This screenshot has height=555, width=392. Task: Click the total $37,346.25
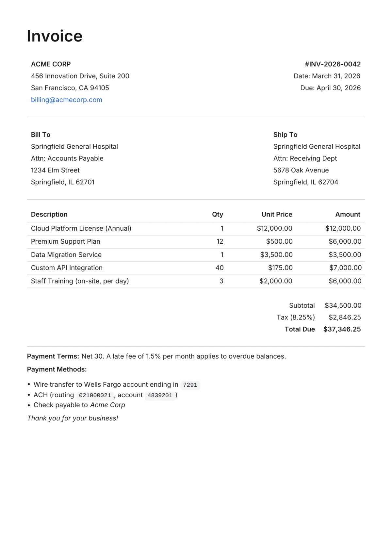click(342, 329)
